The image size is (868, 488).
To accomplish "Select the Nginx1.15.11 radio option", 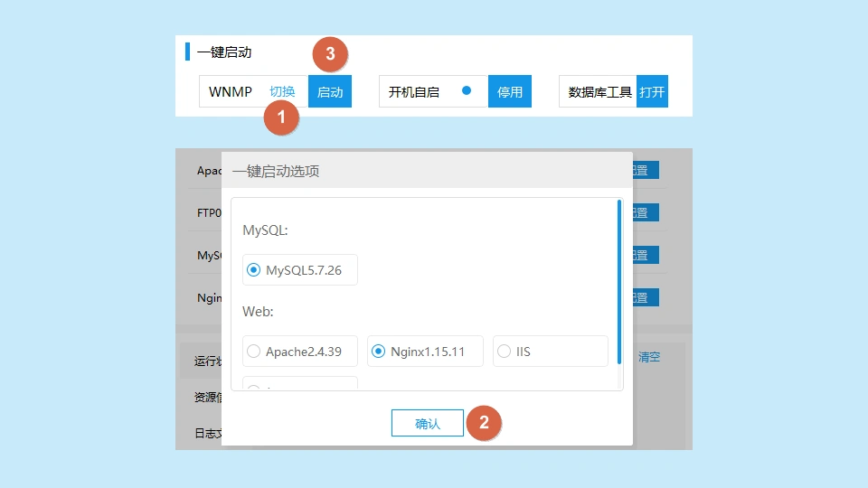I will pyautogui.click(x=379, y=352).
